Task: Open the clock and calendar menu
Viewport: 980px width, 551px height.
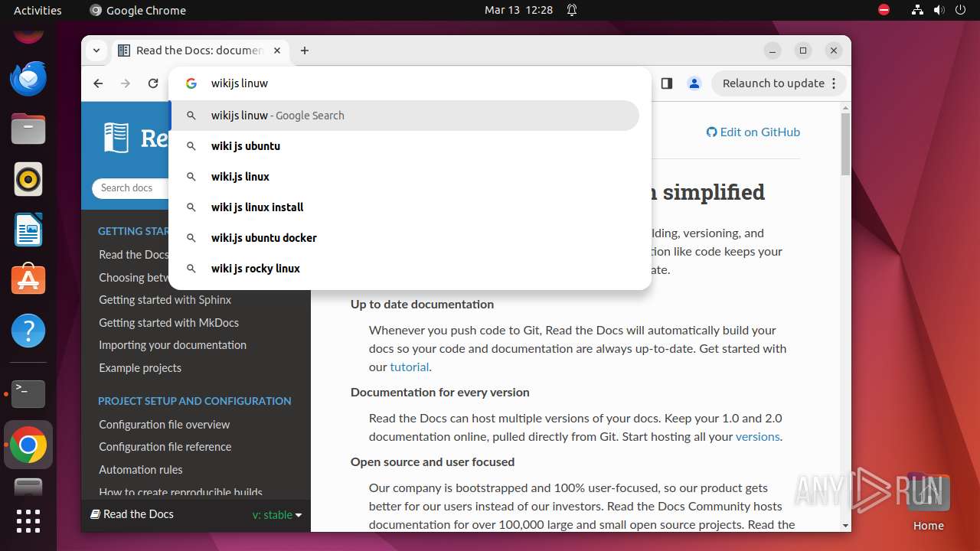Action: pyautogui.click(x=518, y=11)
